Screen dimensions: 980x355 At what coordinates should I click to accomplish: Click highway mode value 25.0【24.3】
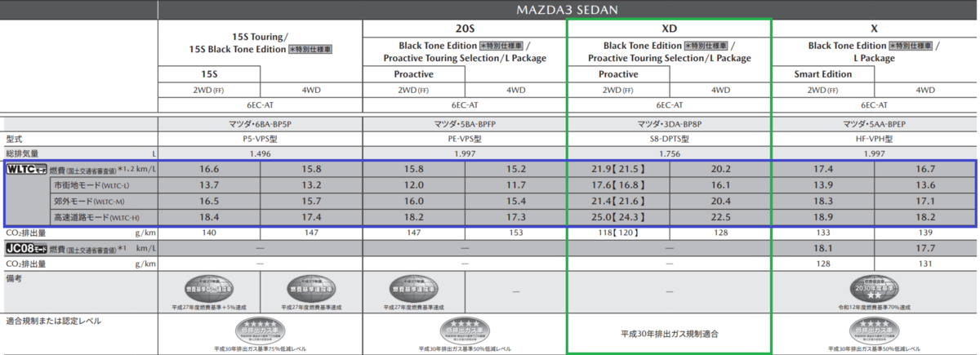pyautogui.click(x=618, y=217)
